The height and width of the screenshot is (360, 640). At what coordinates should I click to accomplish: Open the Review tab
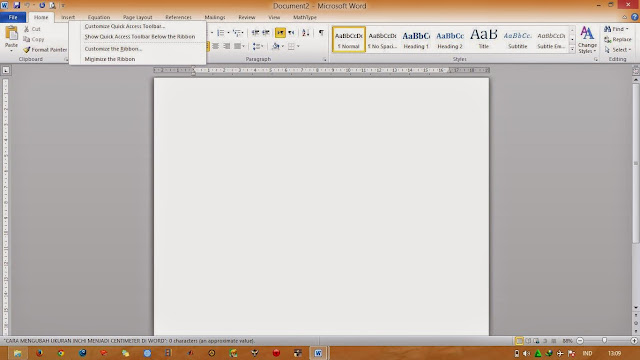click(247, 17)
